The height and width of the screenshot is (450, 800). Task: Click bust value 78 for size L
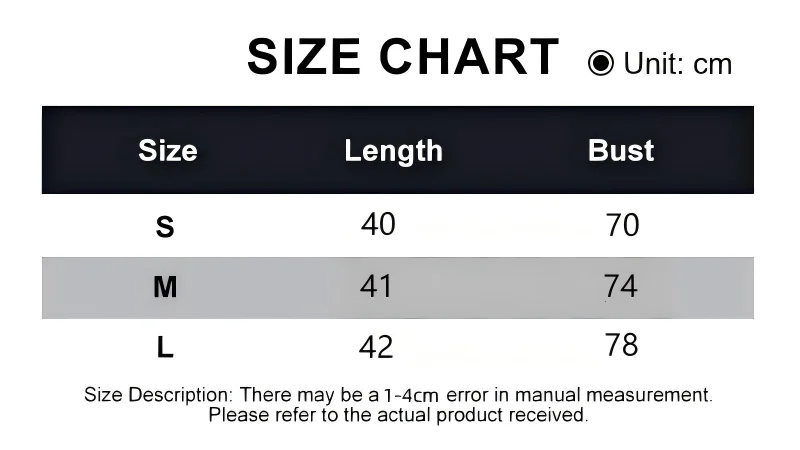(x=621, y=345)
